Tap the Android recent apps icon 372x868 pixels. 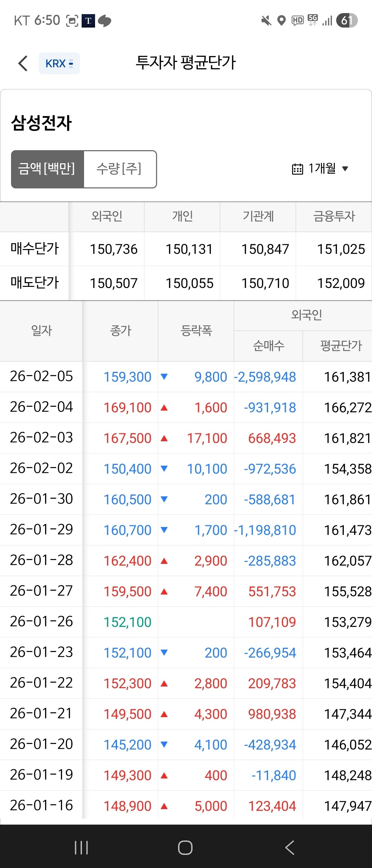pos(81,848)
